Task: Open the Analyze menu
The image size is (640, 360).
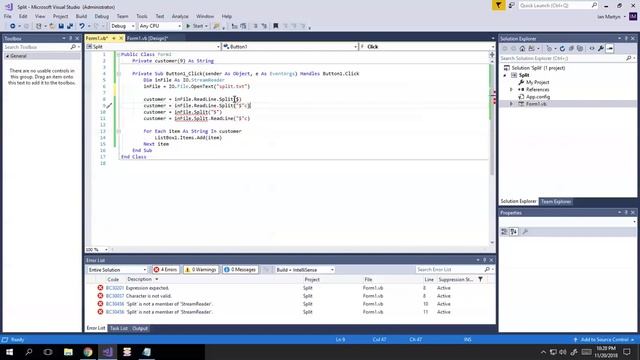Action: point(180,16)
